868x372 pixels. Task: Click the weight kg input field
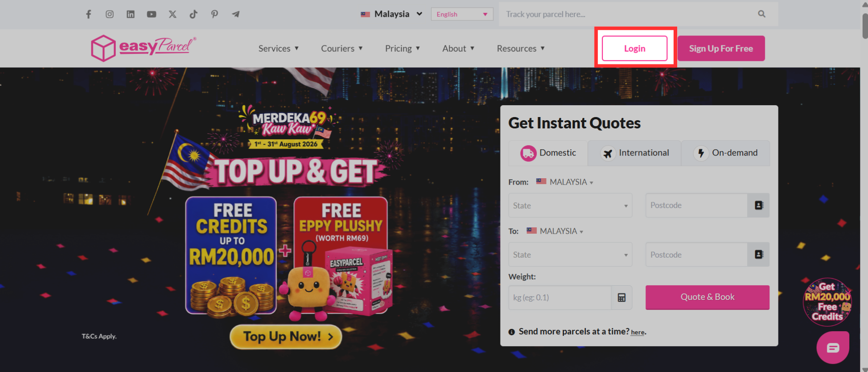point(560,298)
